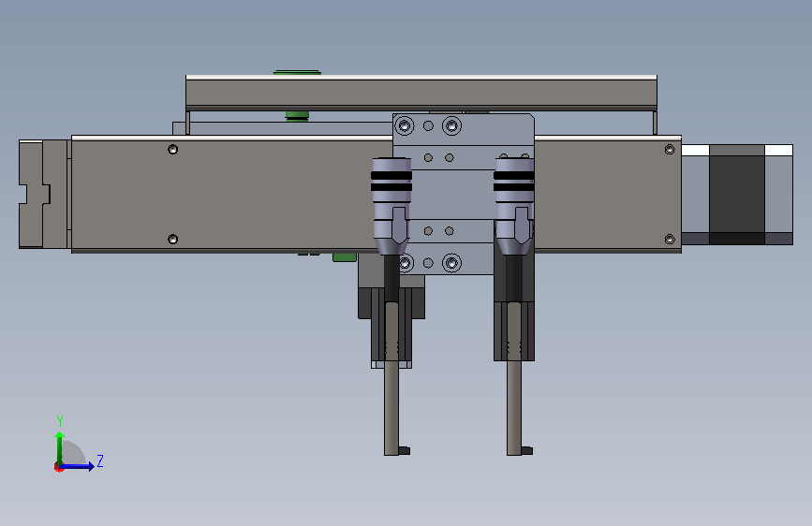The height and width of the screenshot is (526, 812).
Task: Select the long upper cover rail
Action: [421, 94]
